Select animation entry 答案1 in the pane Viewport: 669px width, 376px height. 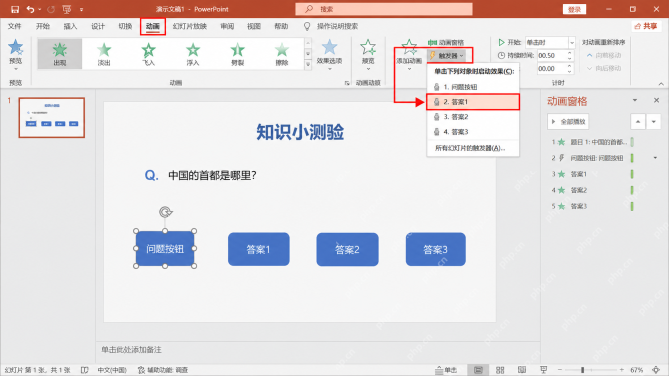[x=592, y=174]
